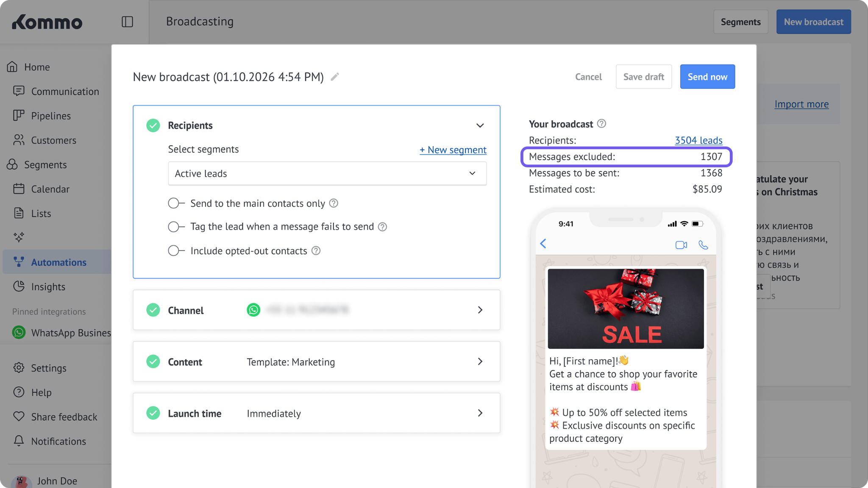Click New broadcast button in header
The image size is (868, 488).
813,22
